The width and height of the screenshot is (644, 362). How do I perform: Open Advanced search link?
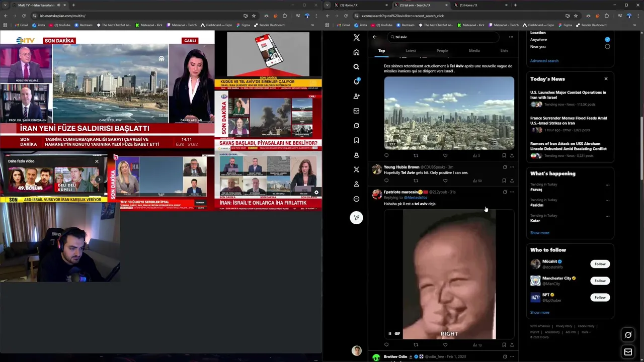tap(544, 61)
